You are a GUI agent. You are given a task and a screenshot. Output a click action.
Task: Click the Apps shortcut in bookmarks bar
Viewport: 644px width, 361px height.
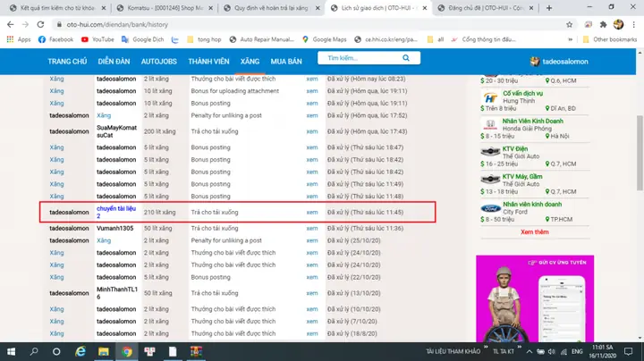coord(18,39)
